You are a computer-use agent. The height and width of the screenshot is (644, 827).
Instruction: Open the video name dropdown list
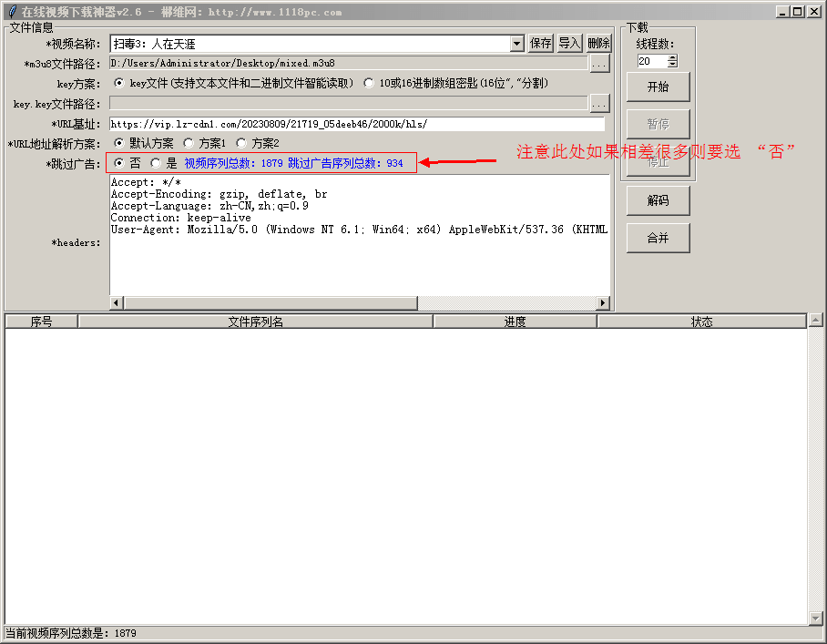517,44
